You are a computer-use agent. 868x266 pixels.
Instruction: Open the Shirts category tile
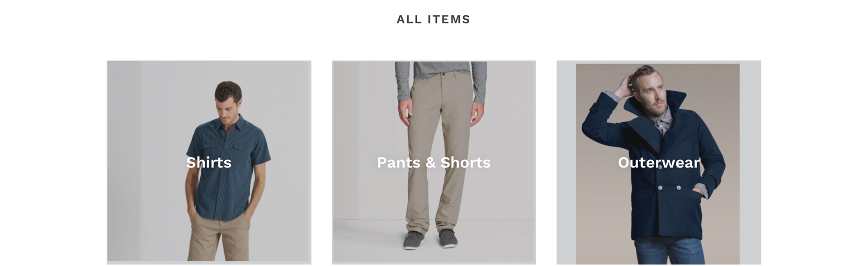click(209, 162)
